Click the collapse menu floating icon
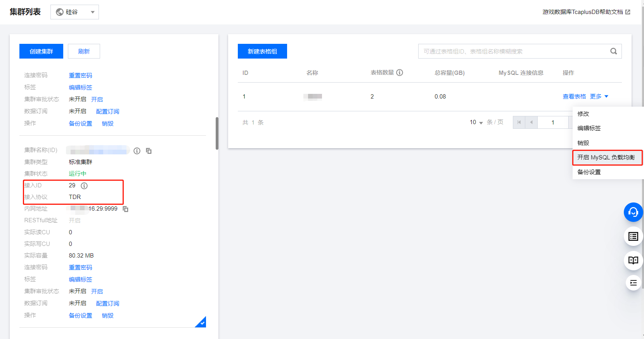Viewport: 644px width, 339px height. 633,283
